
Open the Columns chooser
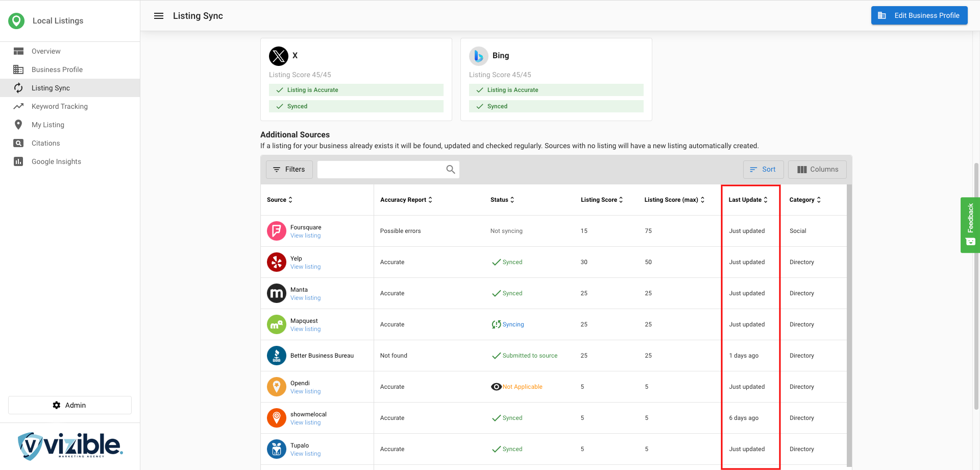pos(817,170)
